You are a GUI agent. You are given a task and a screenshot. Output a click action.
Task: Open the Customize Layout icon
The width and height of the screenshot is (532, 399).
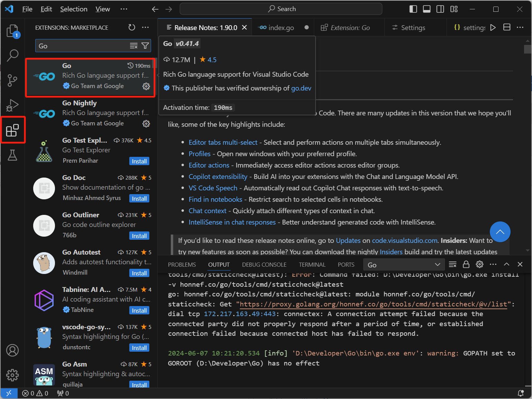point(454,9)
